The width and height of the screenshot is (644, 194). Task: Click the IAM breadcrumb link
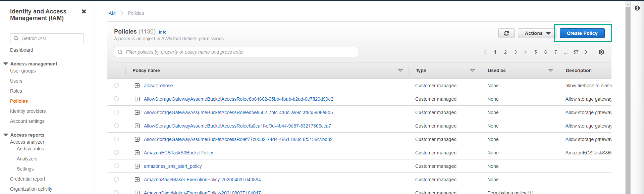click(111, 13)
